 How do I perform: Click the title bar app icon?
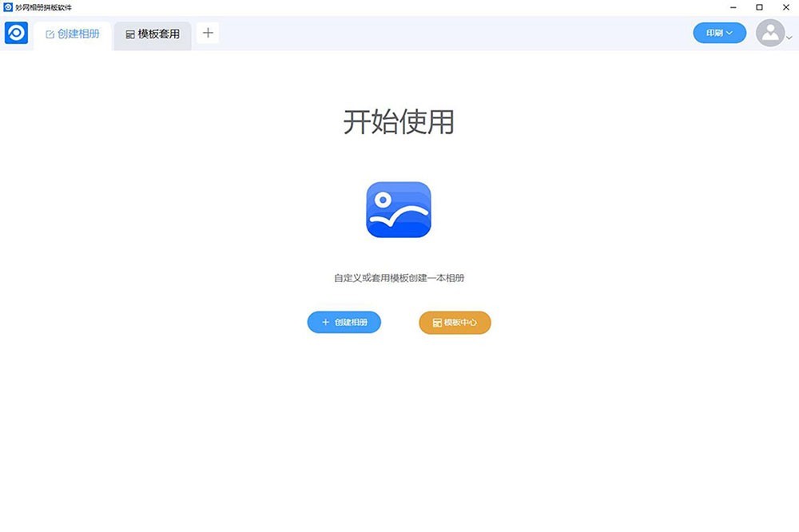(x=8, y=7)
